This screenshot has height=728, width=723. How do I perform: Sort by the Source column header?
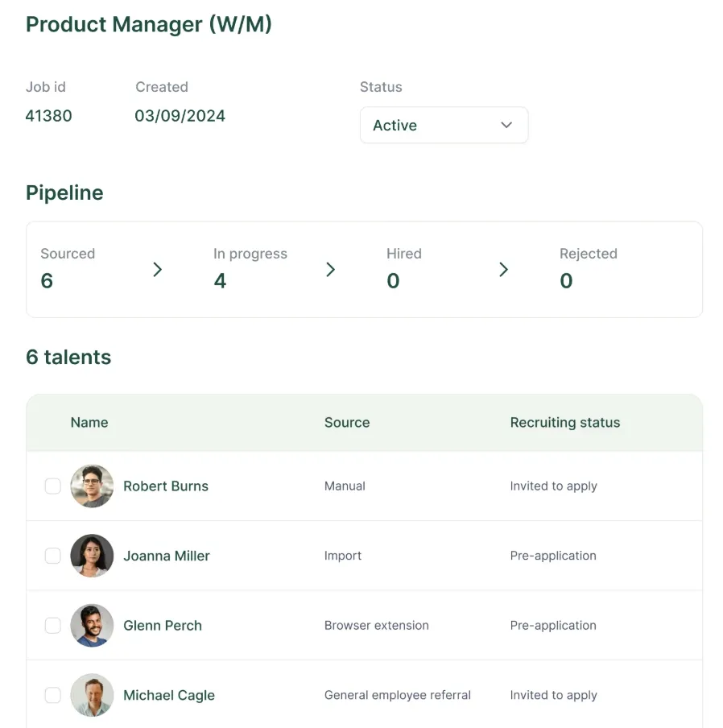click(x=347, y=423)
